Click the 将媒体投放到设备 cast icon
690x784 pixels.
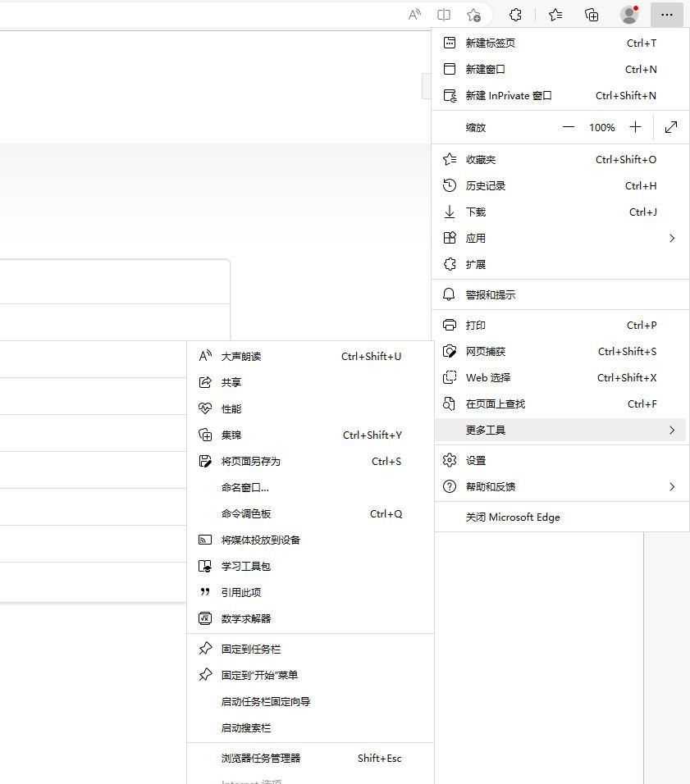[x=205, y=540]
